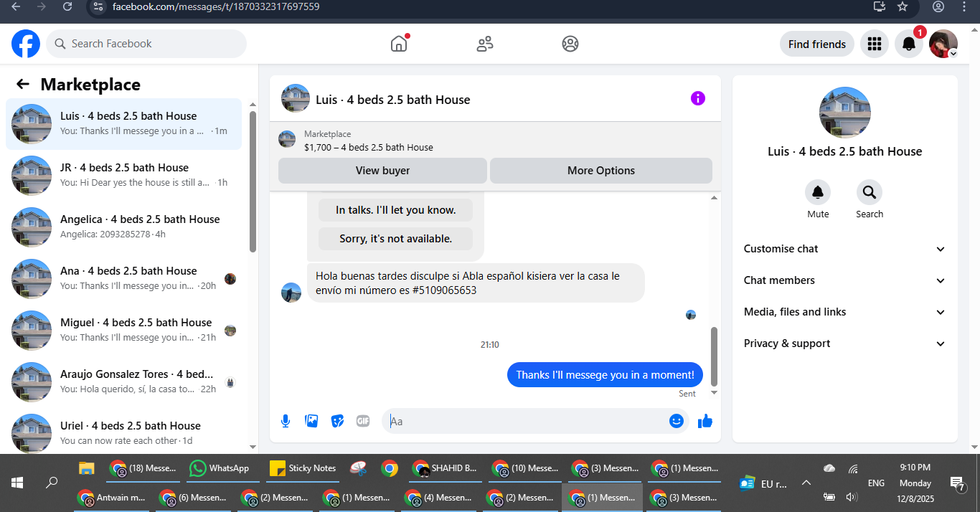Expand Chat members section
This screenshot has width=980, height=512.
(x=845, y=280)
